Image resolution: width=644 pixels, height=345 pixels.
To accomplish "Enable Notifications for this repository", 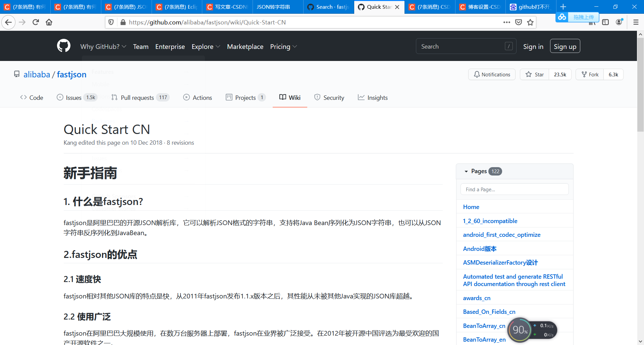I will [x=492, y=74].
